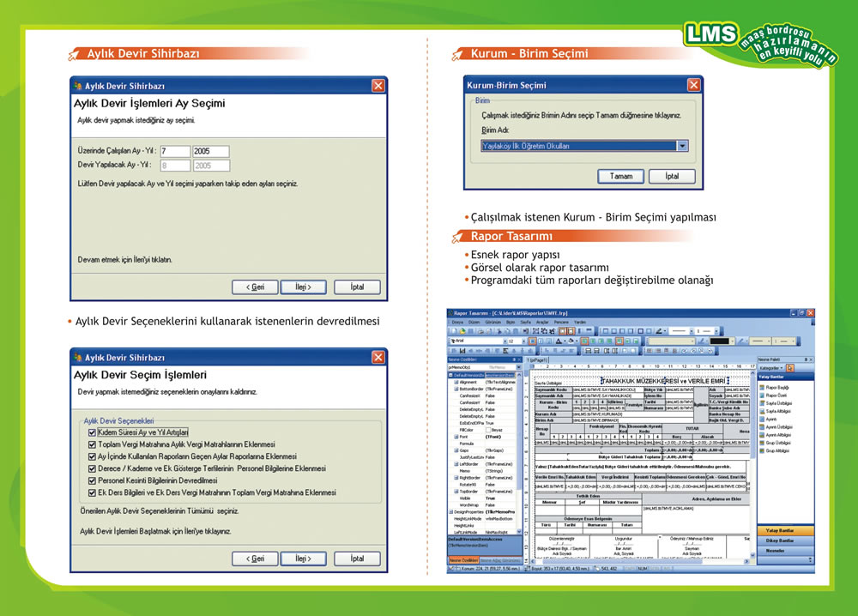This screenshot has width=858, height=616.
Task: Open the Kategoriler dropdown in Nesne Paleti
Action: (x=771, y=368)
